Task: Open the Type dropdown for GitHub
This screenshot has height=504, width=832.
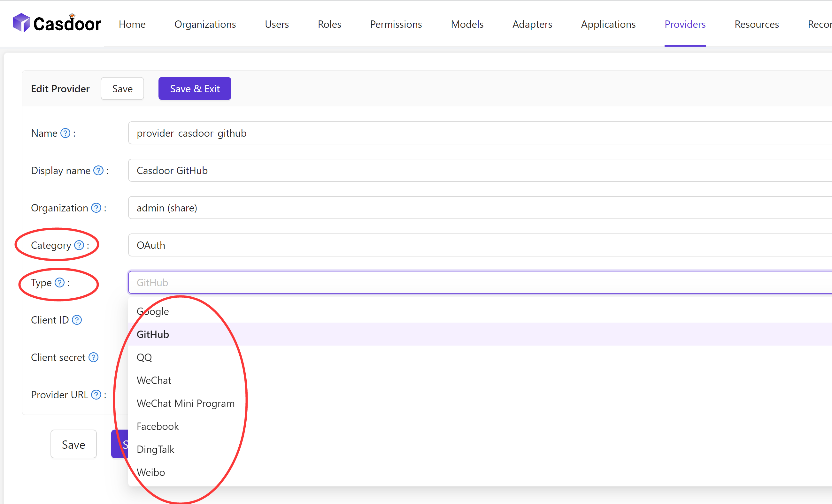Action: pos(405,283)
